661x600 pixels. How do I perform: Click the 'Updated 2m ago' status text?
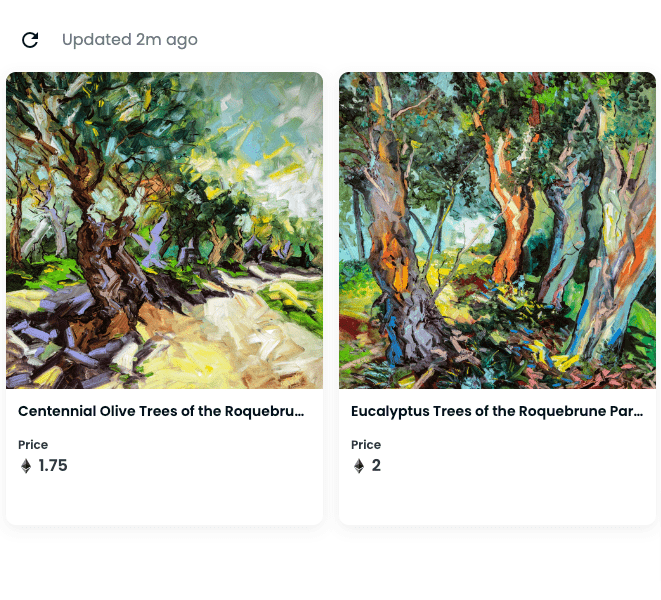[130, 40]
